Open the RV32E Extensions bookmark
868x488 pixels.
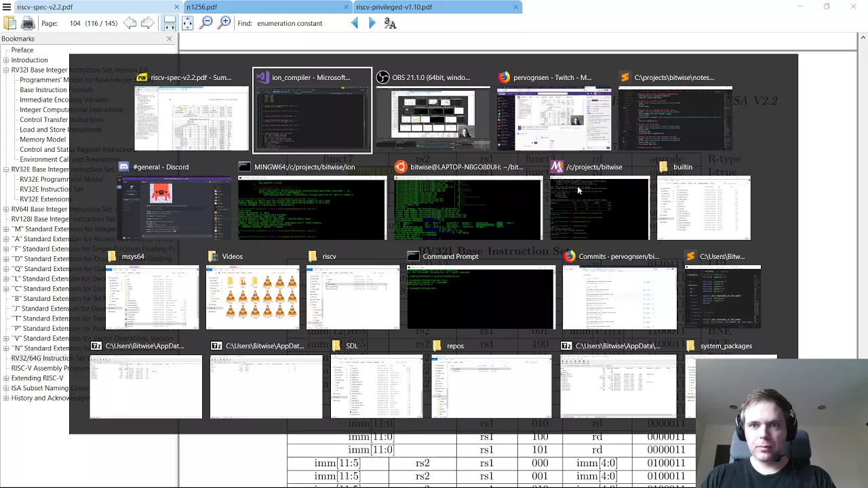[x=44, y=199]
